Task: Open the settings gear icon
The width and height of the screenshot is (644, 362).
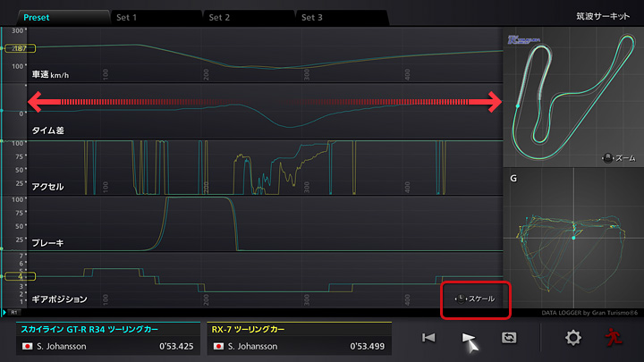Action: 573,338
